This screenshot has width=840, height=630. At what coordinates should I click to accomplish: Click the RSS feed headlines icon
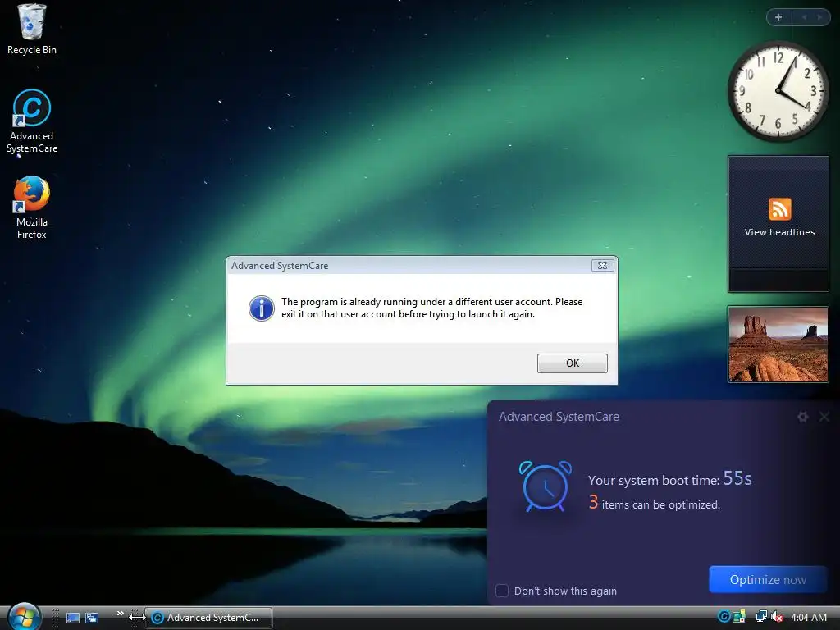tap(779, 209)
